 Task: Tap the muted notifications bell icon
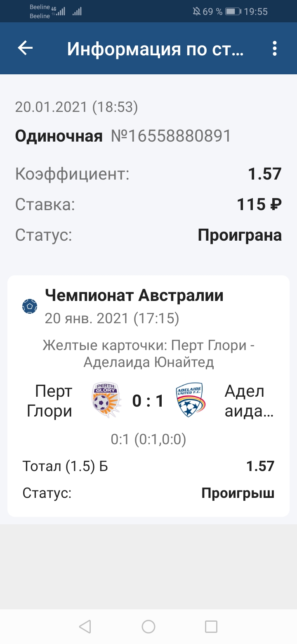click(x=196, y=11)
